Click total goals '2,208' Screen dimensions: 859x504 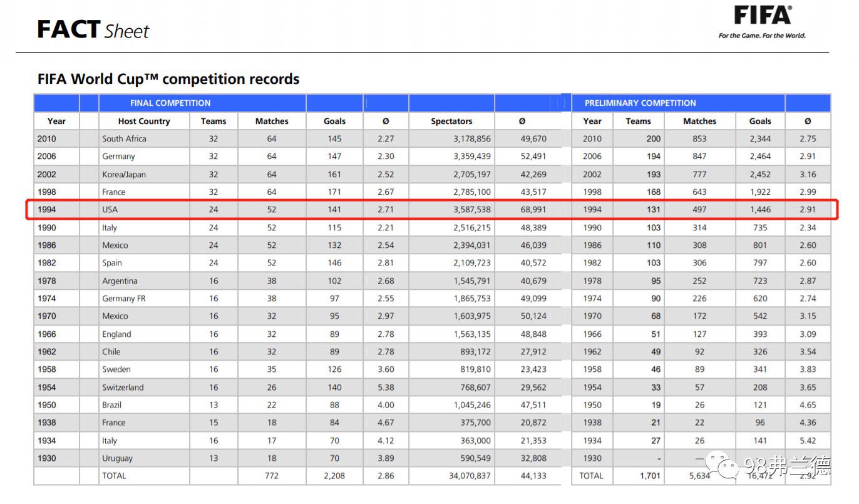point(334,476)
